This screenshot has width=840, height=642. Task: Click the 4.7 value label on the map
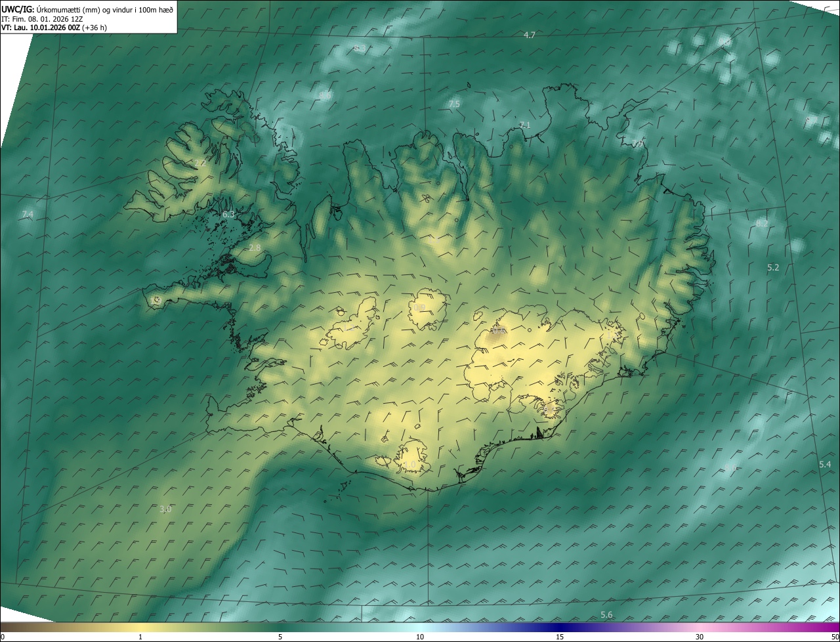(x=530, y=35)
